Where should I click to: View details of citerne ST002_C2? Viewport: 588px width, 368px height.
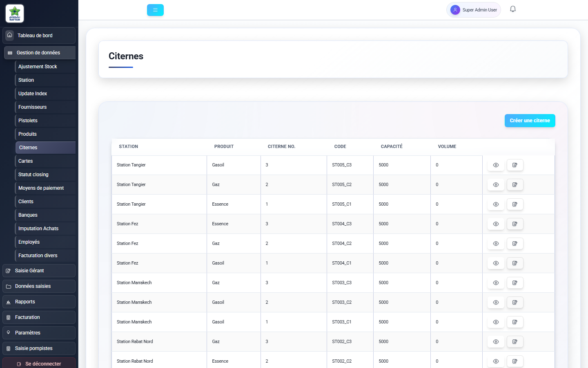tap(496, 361)
